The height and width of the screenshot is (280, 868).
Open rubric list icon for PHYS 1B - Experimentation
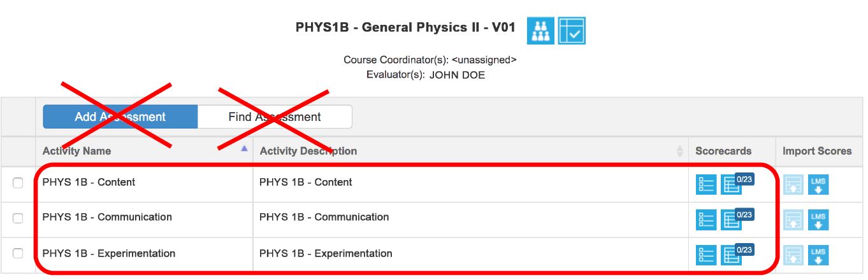point(706,255)
